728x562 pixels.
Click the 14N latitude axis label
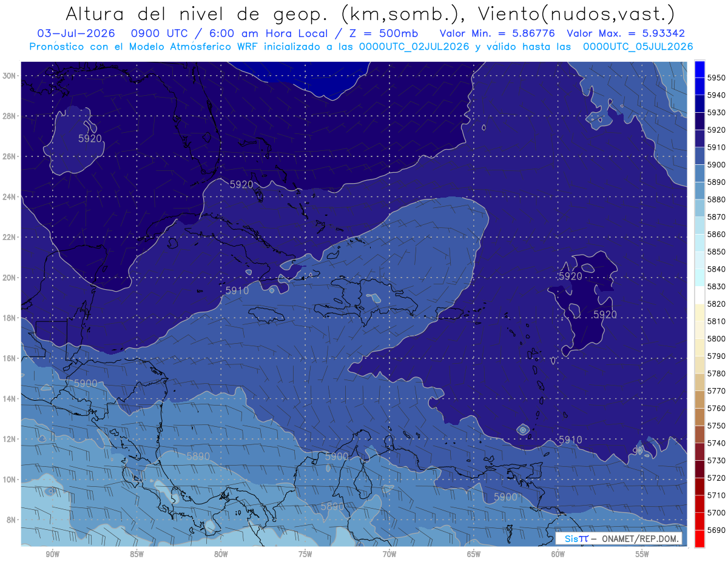point(9,398)
